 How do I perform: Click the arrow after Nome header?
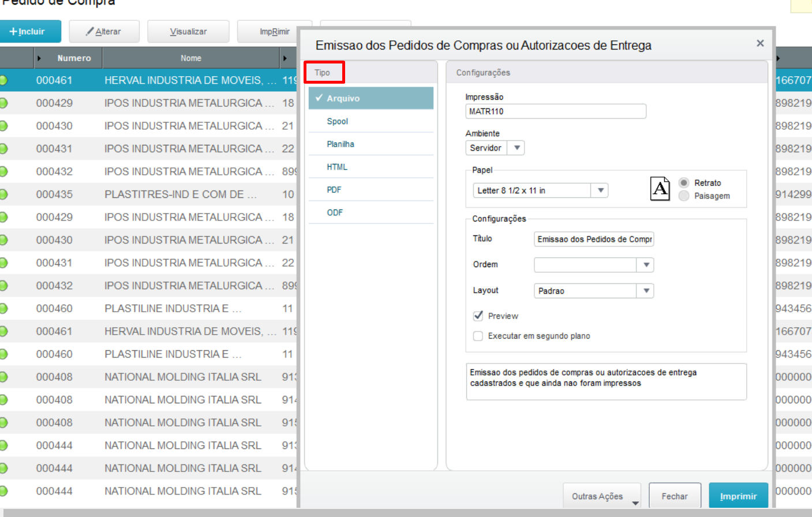pos(285,58)
